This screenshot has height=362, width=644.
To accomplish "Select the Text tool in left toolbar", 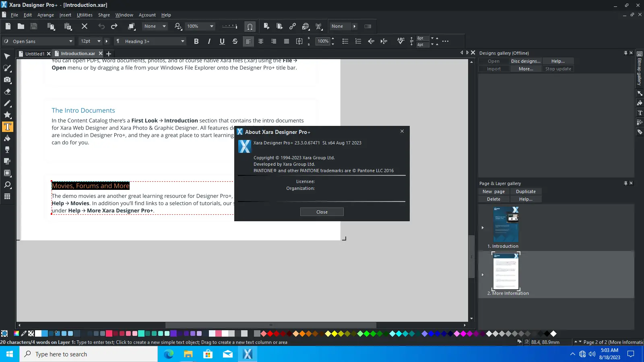I will [x=7, y=127].
